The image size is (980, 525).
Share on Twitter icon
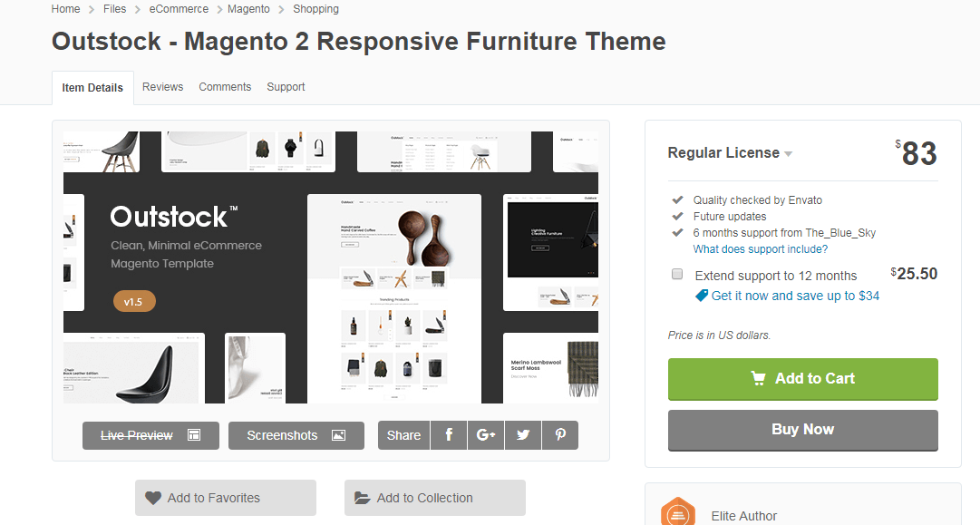point(523,435)
